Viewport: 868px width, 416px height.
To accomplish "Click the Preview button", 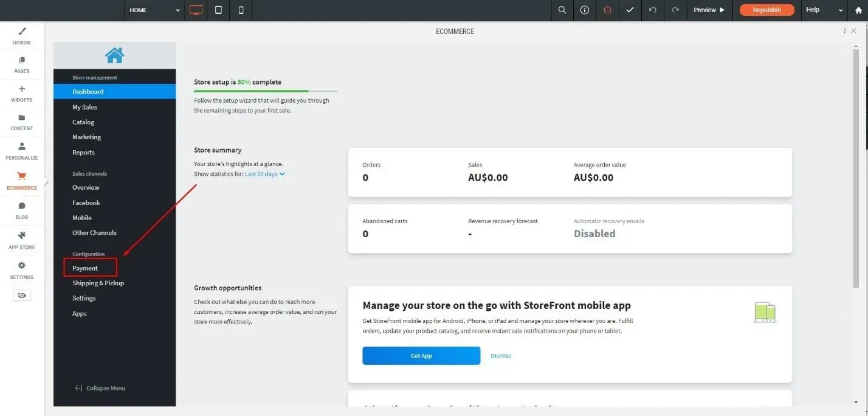I will (709, 10).
